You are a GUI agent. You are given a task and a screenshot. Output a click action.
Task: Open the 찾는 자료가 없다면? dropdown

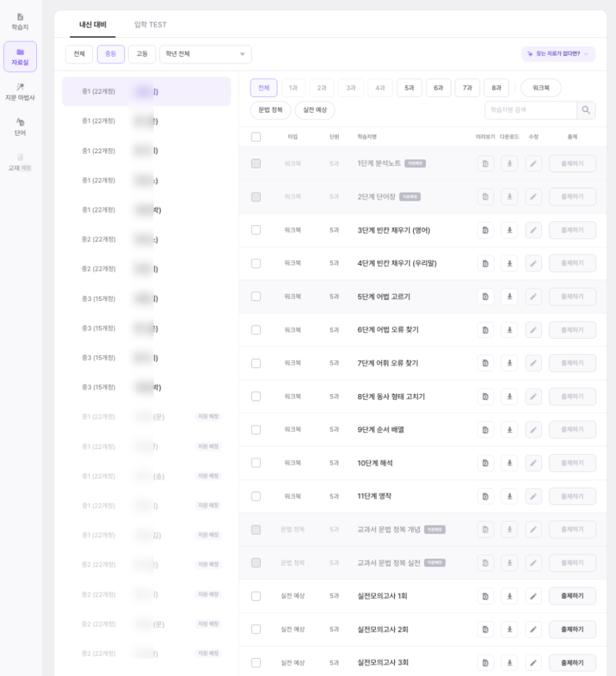559,54
